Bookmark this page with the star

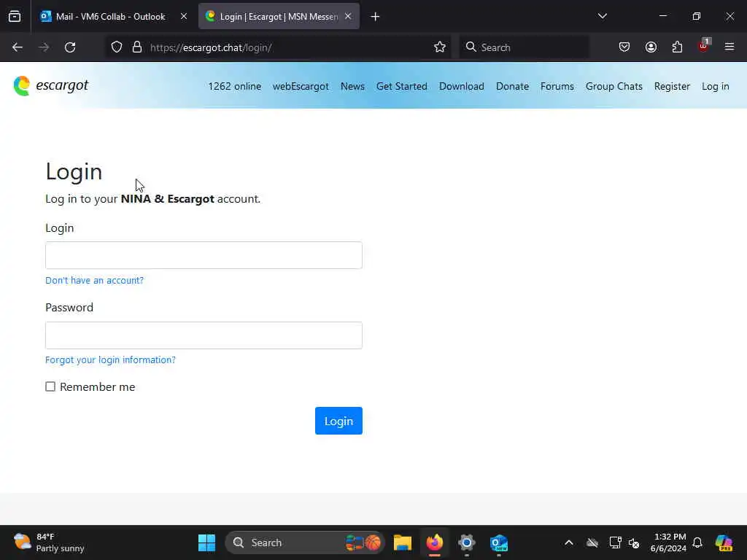coord(440,47)
